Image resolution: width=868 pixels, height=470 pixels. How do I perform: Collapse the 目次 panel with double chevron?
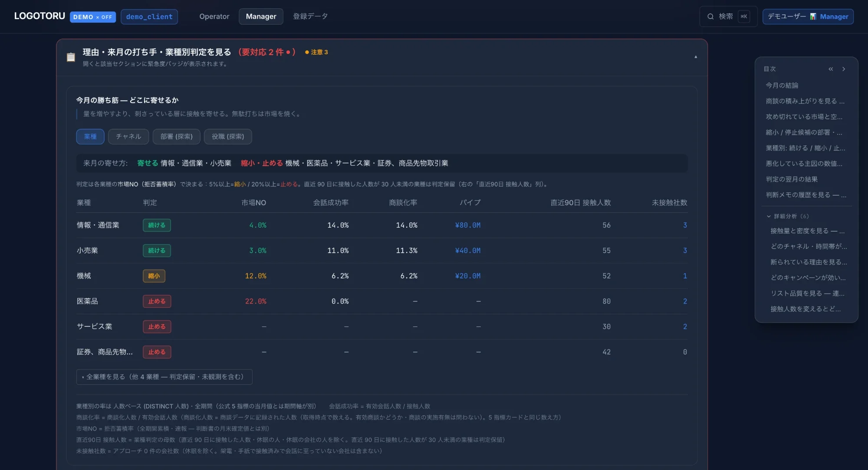[x=831, y=69]
